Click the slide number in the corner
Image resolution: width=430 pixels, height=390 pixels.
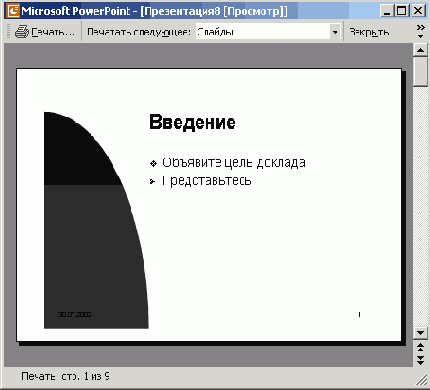(x=359, y=314)
